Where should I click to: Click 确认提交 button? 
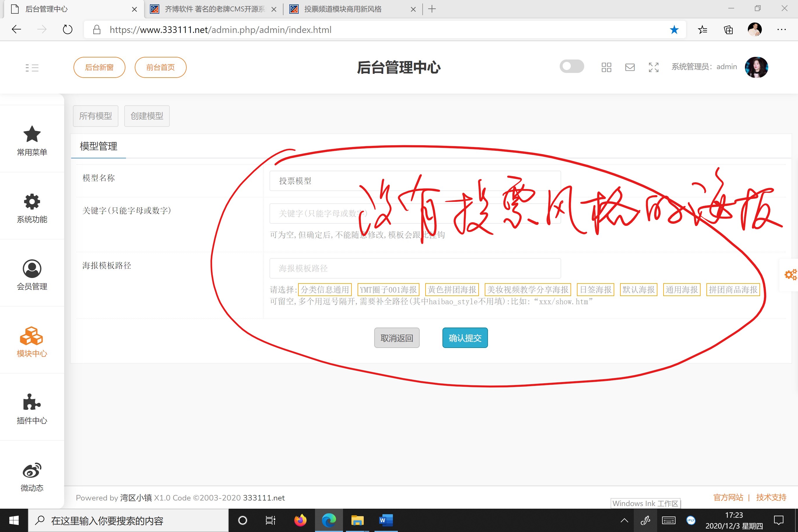tap(465, 338)
